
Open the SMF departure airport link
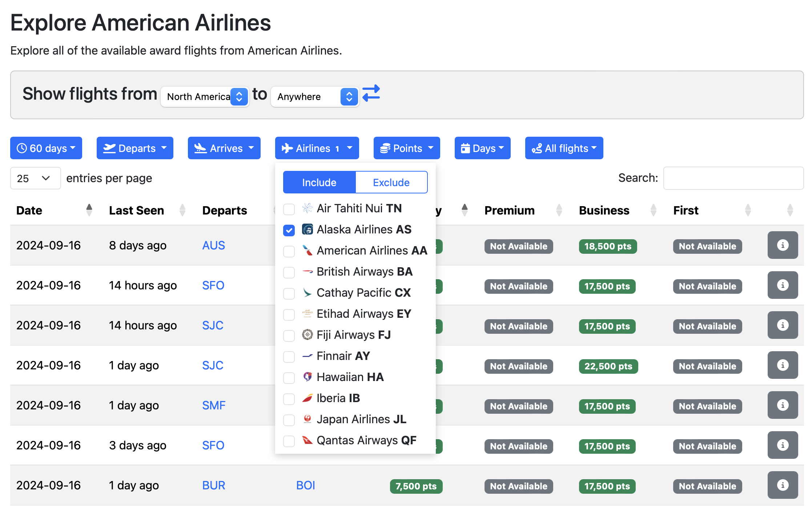[x=214, y=405]
